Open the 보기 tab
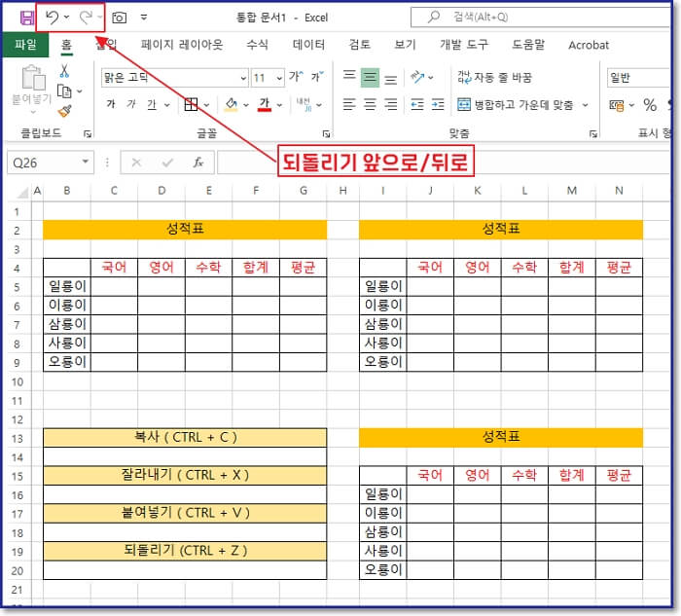This screenshot has height=616, width=681. click(405, 45)
